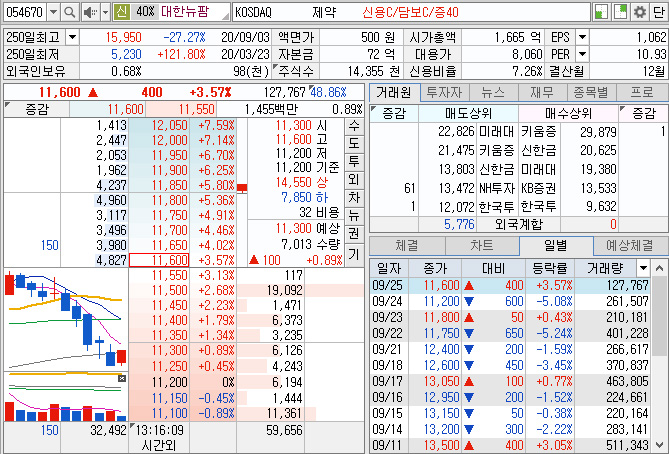Image resolution: width=669 pixels, height=454 pixels.
Task: Click the 대한뉴팜 stock name field
Action: coord(195,12)
